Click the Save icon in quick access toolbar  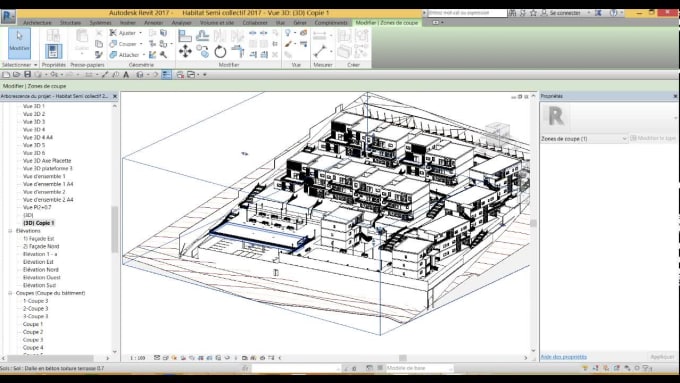point(27,75)
